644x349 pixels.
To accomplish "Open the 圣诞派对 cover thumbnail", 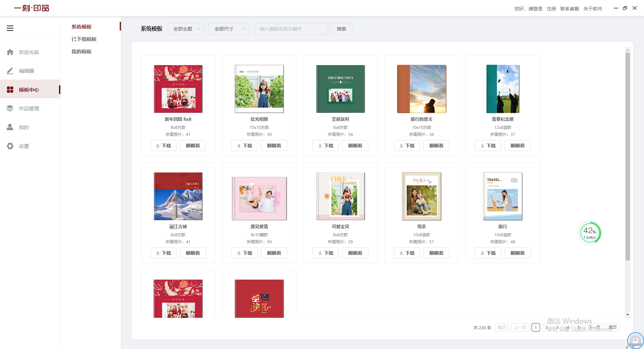I will 340,89.
